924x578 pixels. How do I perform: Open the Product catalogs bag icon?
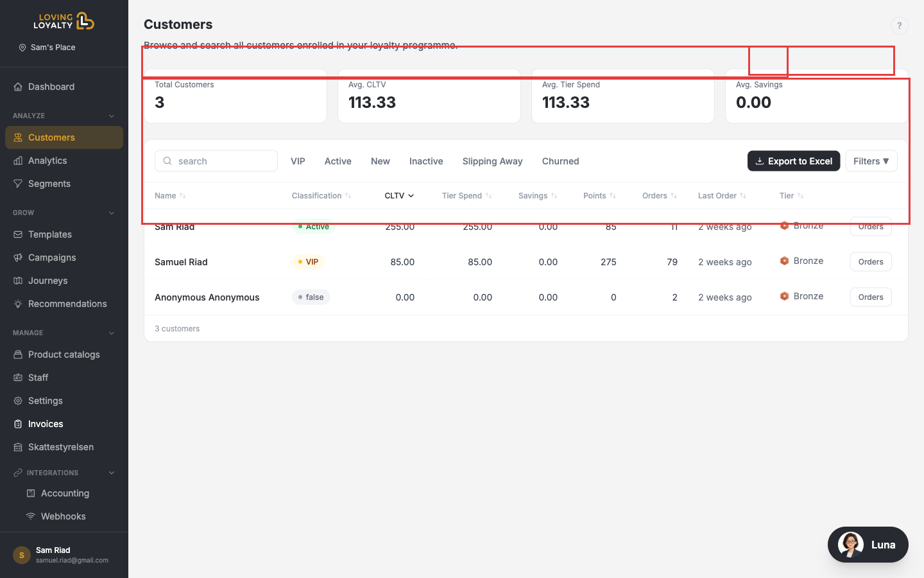18,355
